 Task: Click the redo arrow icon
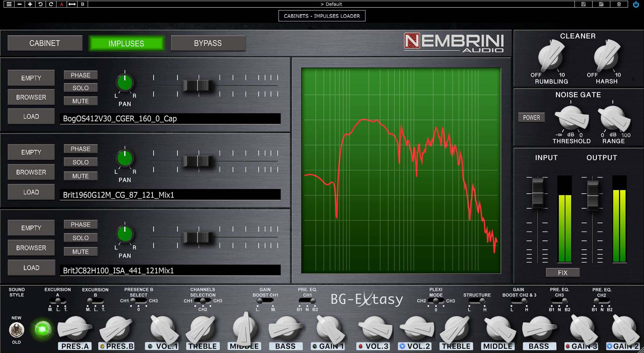pos(50,4)
